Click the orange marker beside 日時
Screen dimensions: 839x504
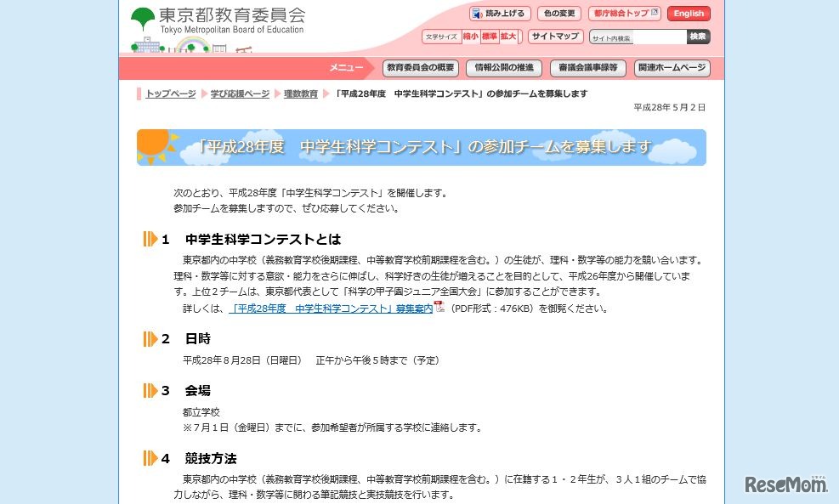coord(150,338)
